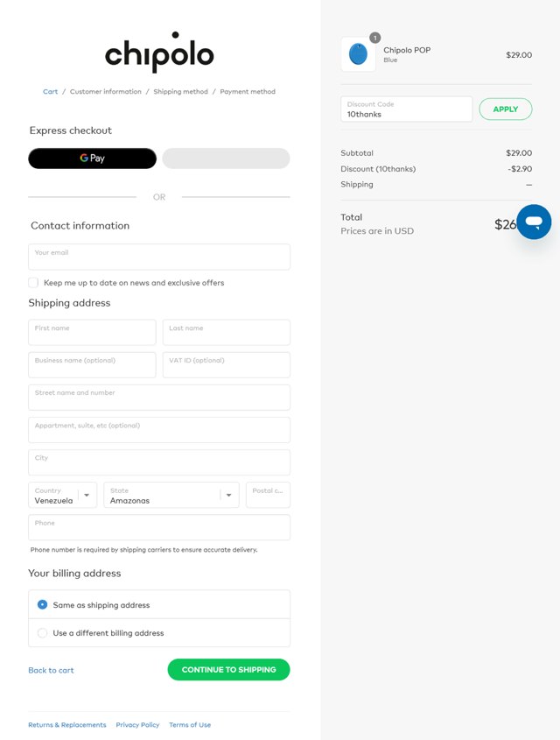This screenshot has width=560, height=740.
Task: Click the Subtotal label
Action: [x=357, y=153]
